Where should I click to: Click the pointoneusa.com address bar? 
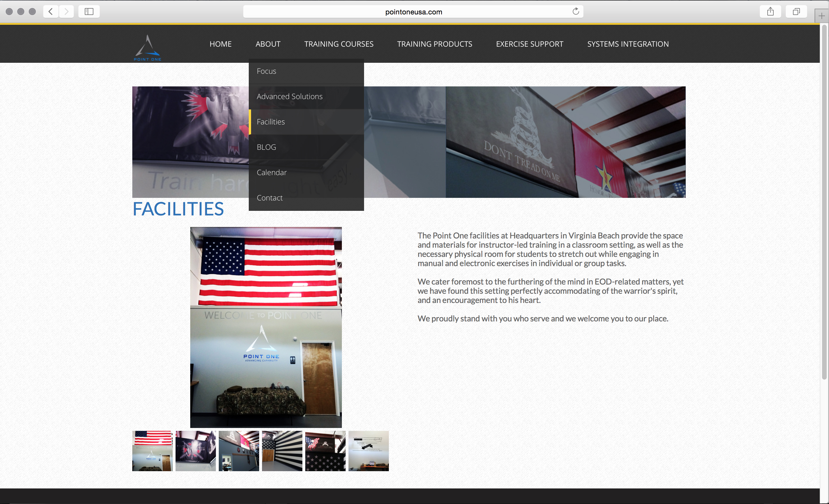click(x=413, y=12)
